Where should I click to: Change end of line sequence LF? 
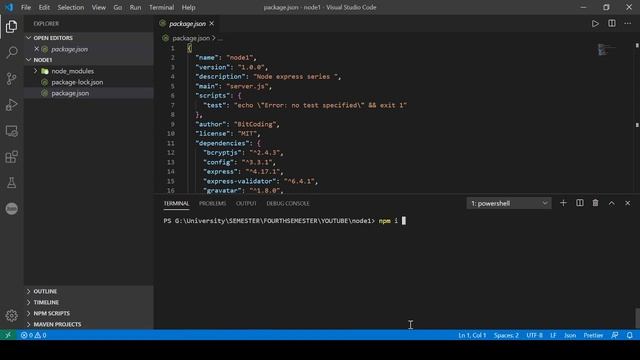pyautogui.click(x=553, y=335)
